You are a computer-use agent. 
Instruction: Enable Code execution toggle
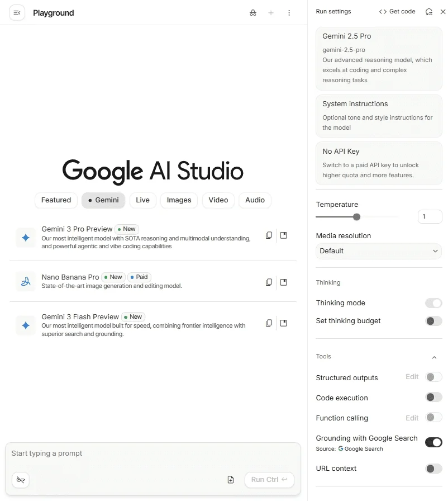433,397
